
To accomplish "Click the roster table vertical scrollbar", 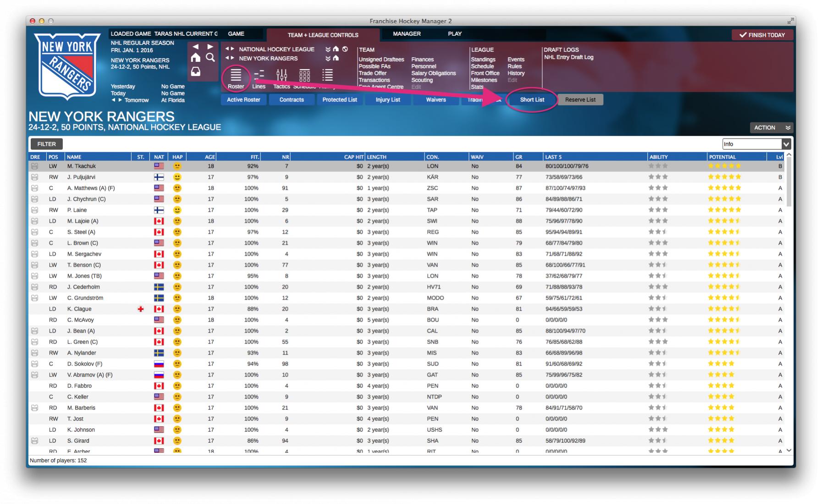I will [789, 183].
